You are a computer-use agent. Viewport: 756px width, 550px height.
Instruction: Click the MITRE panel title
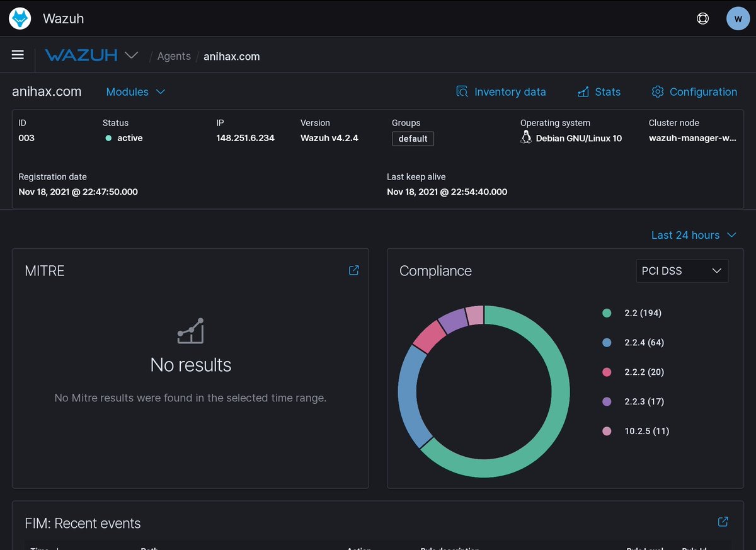(45, 271)
